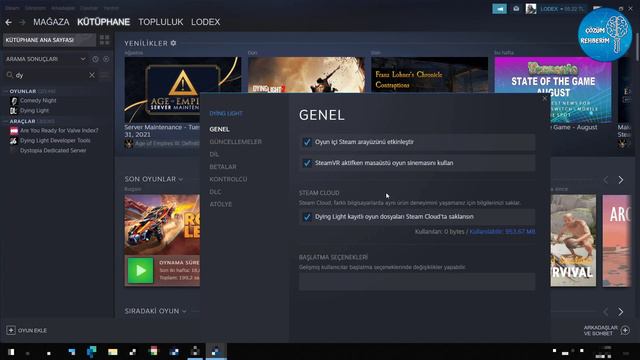Select Dystopia Dedicated Server in list
This screenshot has width=640, height=360.
[53, 150]
